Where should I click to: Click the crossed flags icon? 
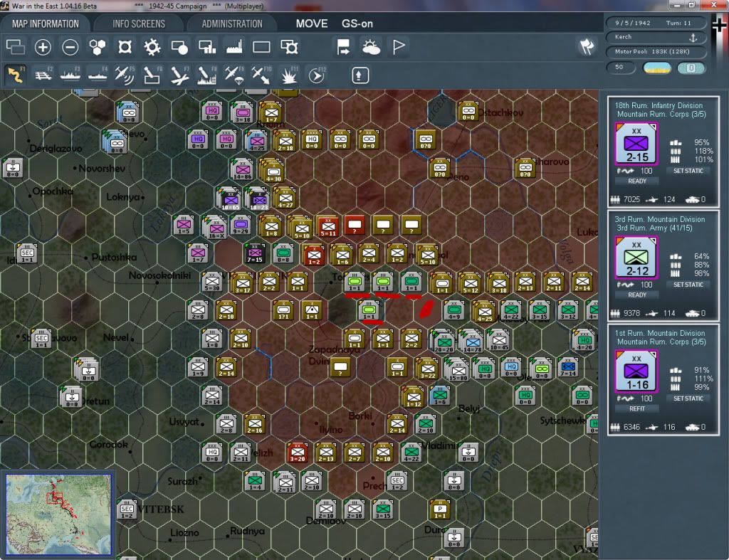(x=587, y=46)
